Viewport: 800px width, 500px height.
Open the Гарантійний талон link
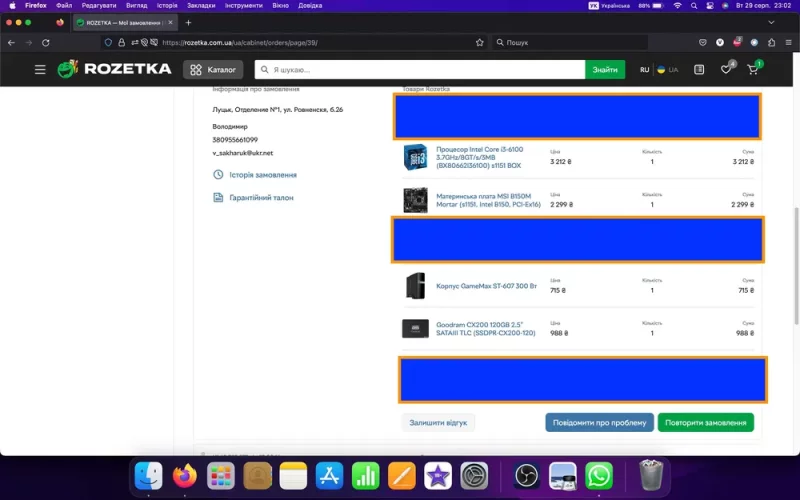click(x=261, y=198)
